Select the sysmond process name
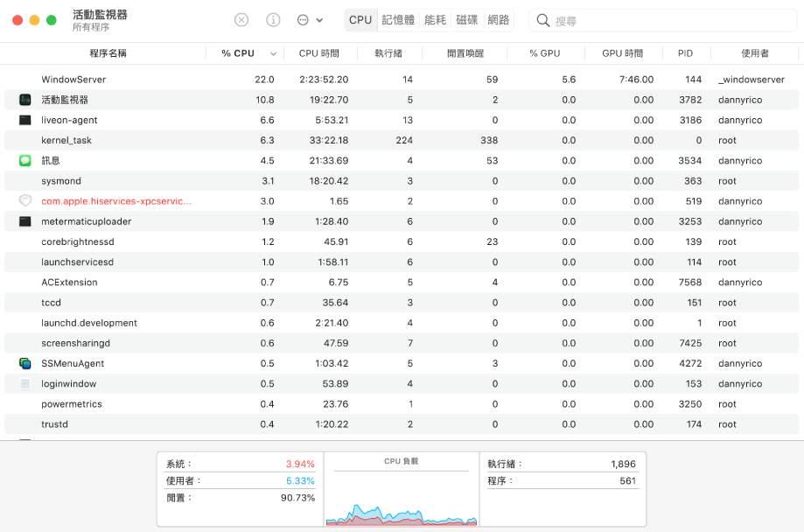 click(x=61, y=181)
